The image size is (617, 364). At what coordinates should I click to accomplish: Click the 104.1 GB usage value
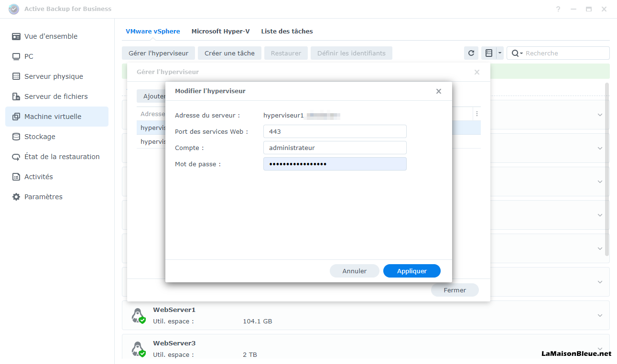pos(258,321)
